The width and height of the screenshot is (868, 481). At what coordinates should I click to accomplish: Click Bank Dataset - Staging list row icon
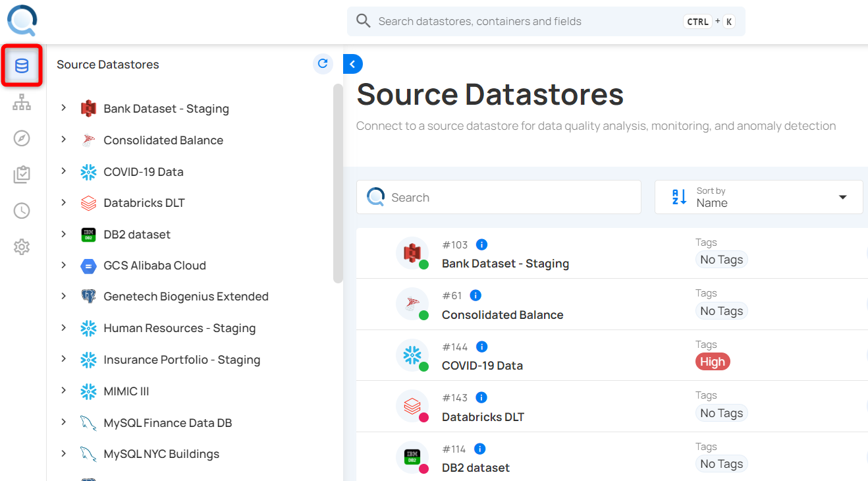(412, 253)
